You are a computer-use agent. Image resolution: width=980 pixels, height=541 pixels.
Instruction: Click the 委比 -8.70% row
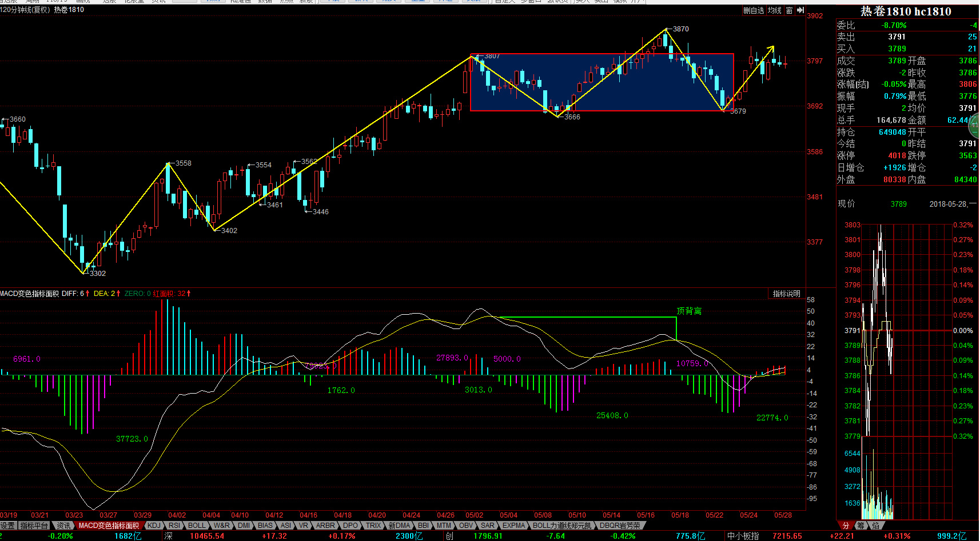(907, 25)
